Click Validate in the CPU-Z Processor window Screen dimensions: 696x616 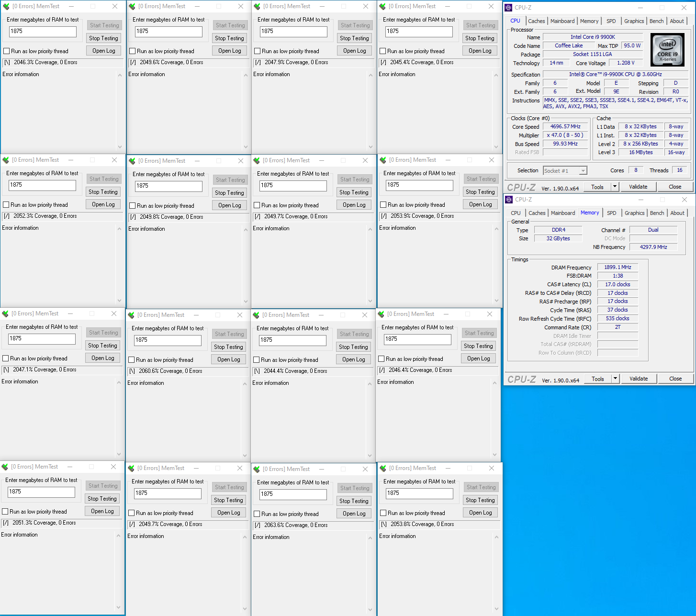638,187
